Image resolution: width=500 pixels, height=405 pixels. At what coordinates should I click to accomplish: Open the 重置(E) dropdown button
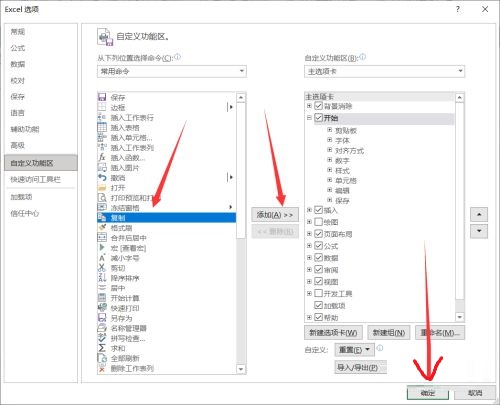[x=355, y=350]
